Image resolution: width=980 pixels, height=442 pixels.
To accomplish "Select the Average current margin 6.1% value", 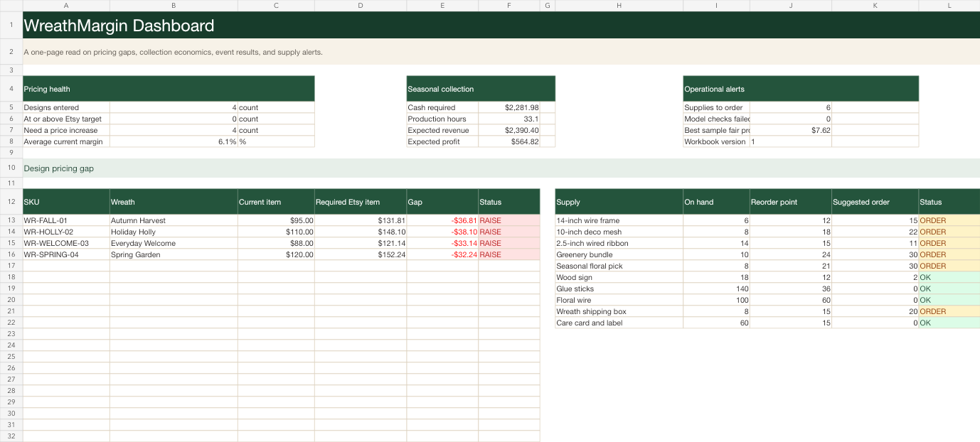I will [174, 141].
